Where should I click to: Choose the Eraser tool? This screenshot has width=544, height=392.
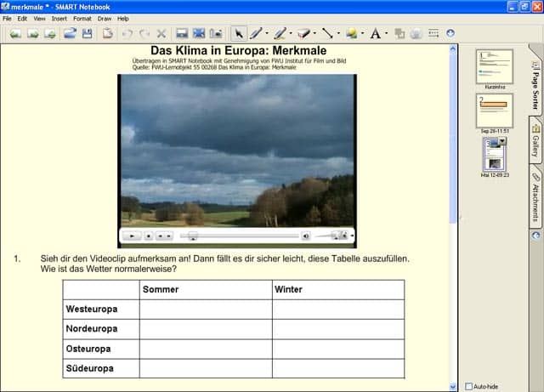(x=303, y=34)
